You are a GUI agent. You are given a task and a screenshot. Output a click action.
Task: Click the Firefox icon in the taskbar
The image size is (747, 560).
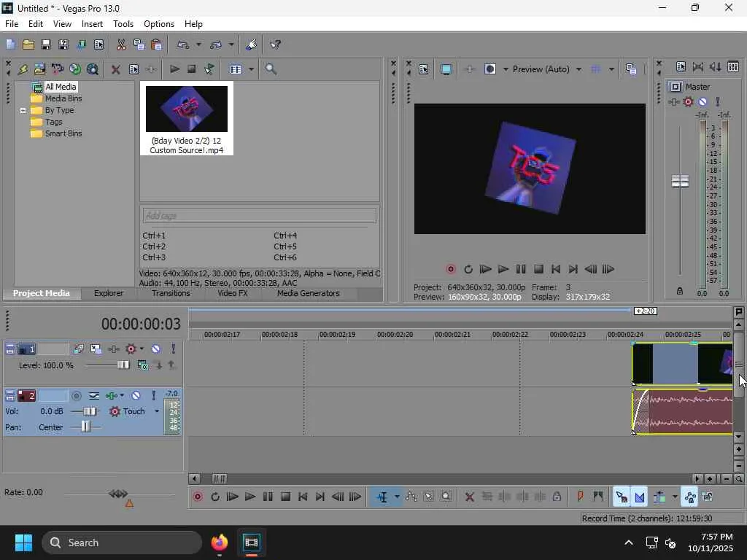coord(220,542)
